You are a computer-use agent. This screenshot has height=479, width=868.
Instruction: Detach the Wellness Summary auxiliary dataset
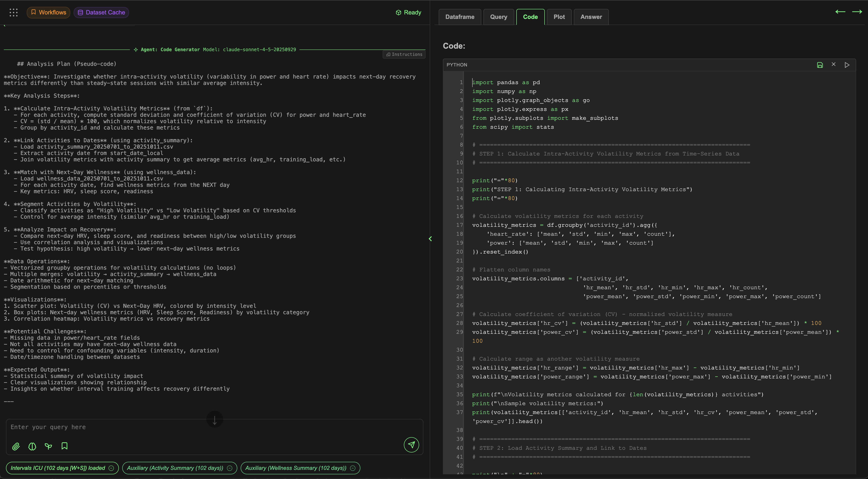[353, 468]
